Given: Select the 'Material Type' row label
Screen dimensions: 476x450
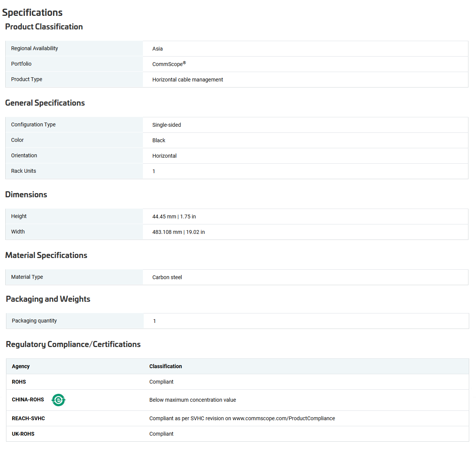Looking at the screenshot, I should pyautogui.click(x=27, y=277).
